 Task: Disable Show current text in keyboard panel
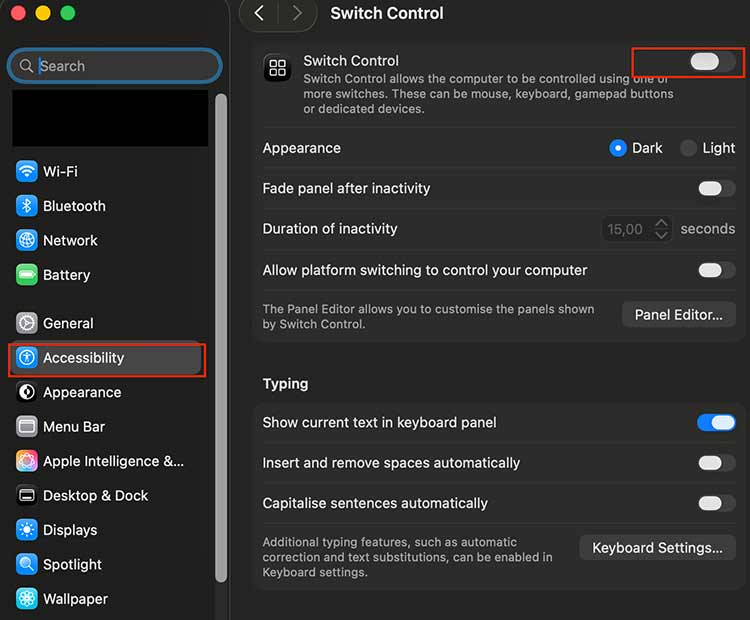(x=716, y=423)
